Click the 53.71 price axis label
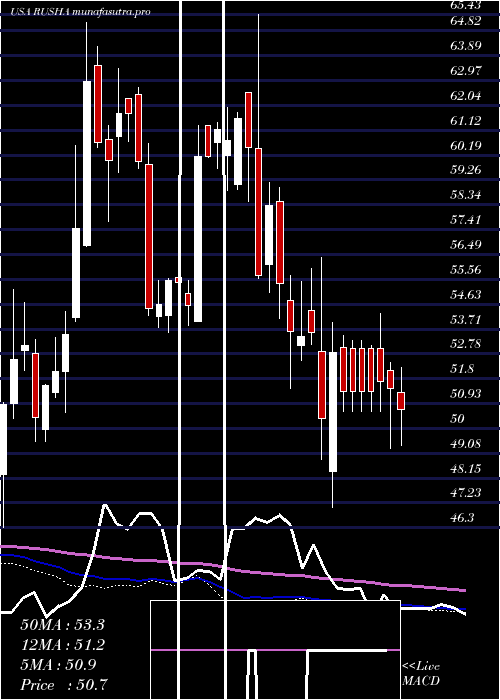The image size is (500, 700). tap(465, 320)
